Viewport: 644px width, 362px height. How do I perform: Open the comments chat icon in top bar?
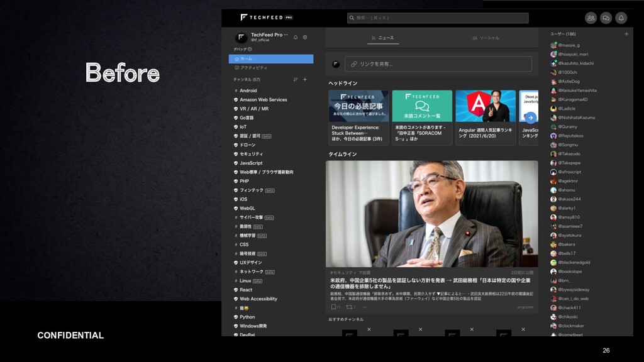pos(606,18)
